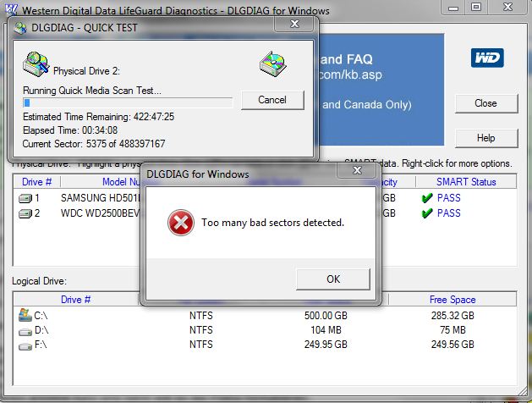The width and height of the screenshot is (532, 403).
Task: Click PASS status for SAMSUNG drive
Action: 448,198
